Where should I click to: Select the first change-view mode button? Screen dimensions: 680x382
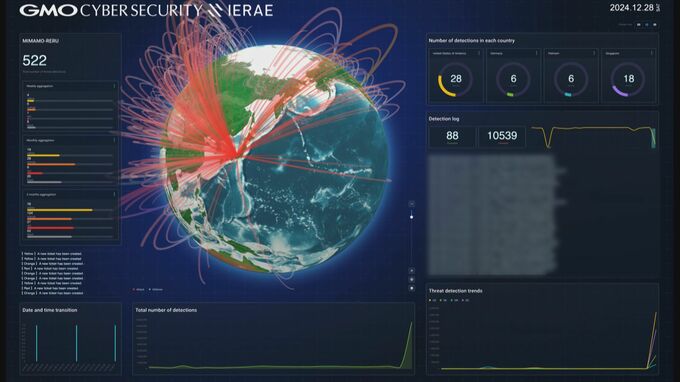click(x=639, y=25)
